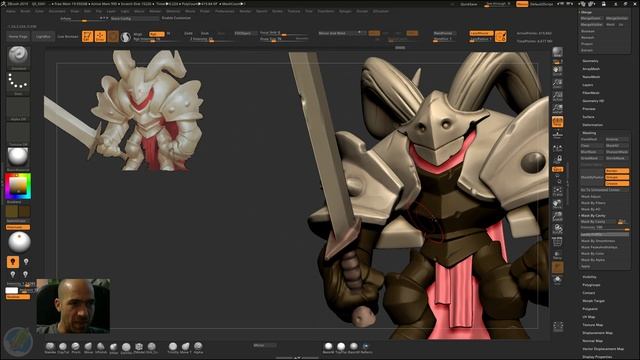Viewport: 640px width, 360px height.
Task: Open the material sphere selector on left shelf
Action: click(x=18, y=158)
